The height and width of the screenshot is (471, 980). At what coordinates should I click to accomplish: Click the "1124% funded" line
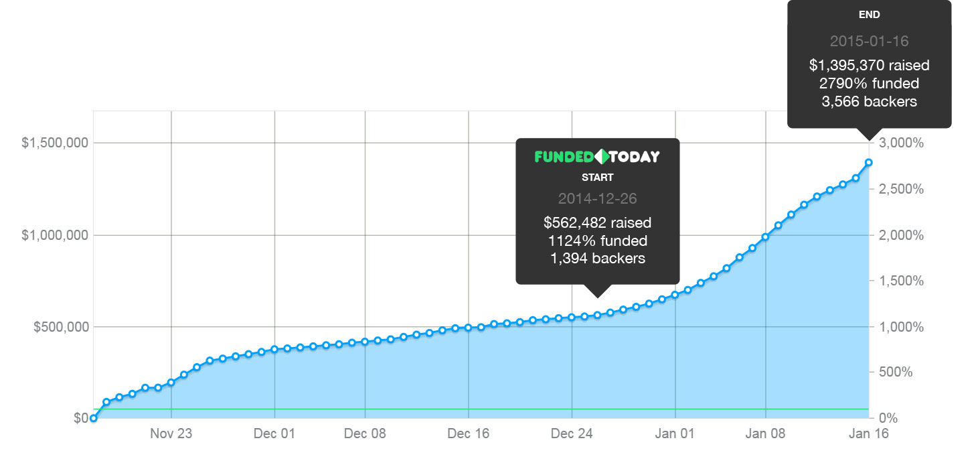597,241
